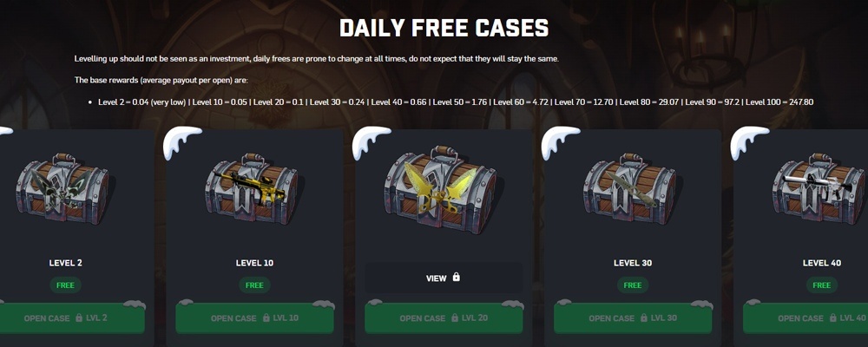Image resolution: width=868 pixels, height=347 pixels.
Task: Click the LEVEL 30 label text
Action: click(633, 263)
